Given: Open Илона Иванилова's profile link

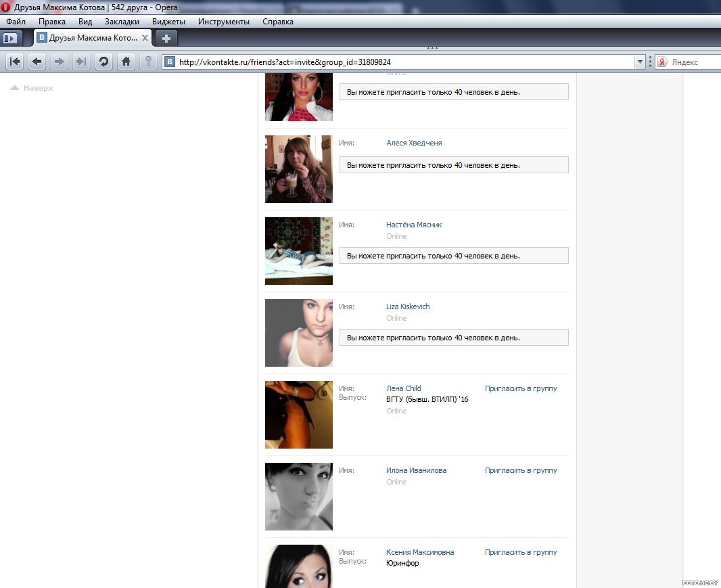Looking at the screenshot, I should 416,471.
